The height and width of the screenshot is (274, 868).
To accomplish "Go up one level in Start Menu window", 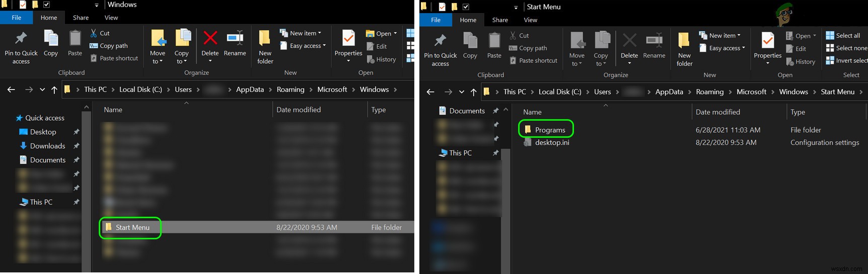I will [473, 92].
